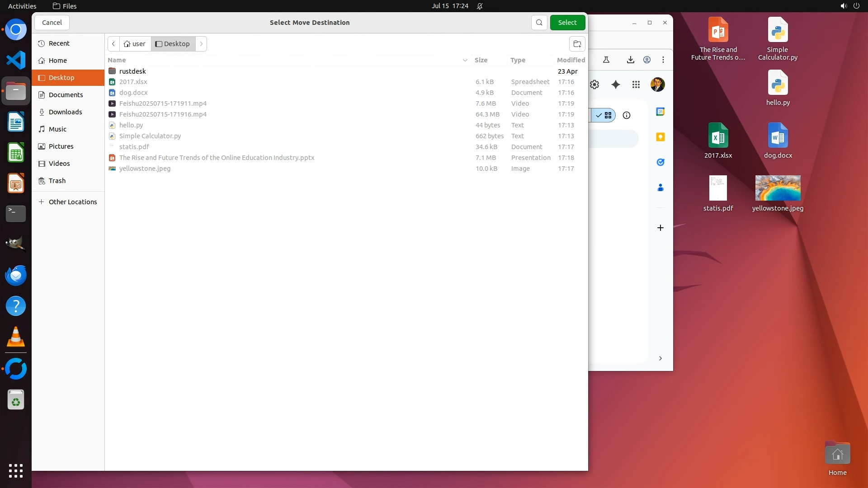Open the Google apps grid icon
The height and width of the screenshot is (488, 868).
click(x=636, y=84)
